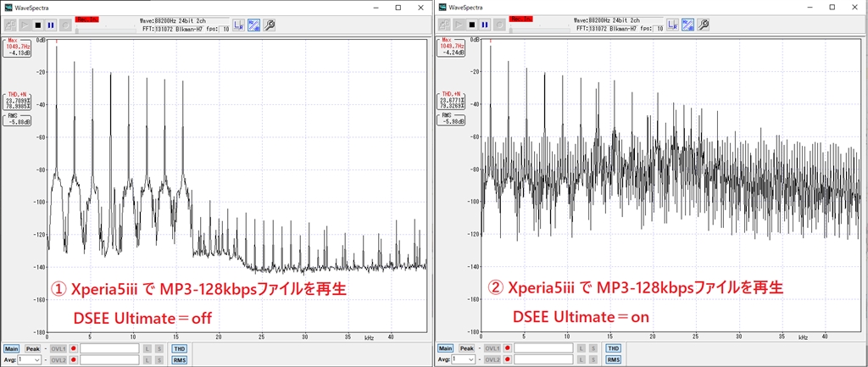
Task: Toggle the THD button in right window
Action: pyautogui.click(x=614, y=348)
